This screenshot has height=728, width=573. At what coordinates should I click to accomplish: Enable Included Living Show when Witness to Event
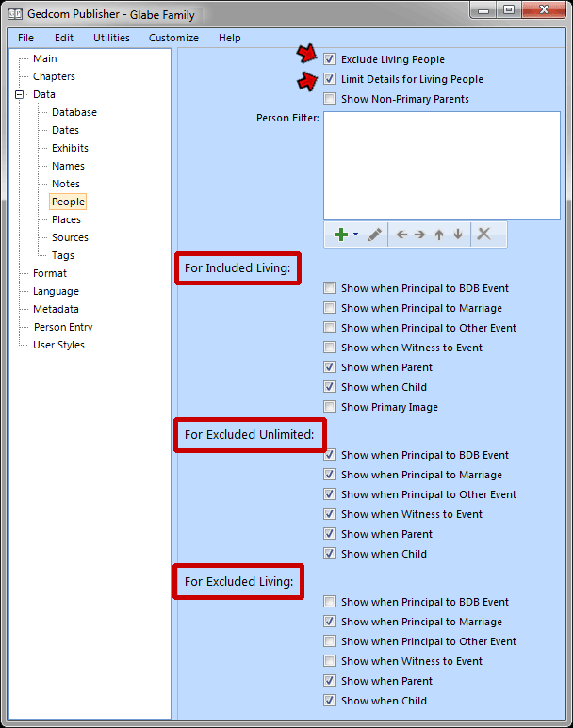point(330,348)
